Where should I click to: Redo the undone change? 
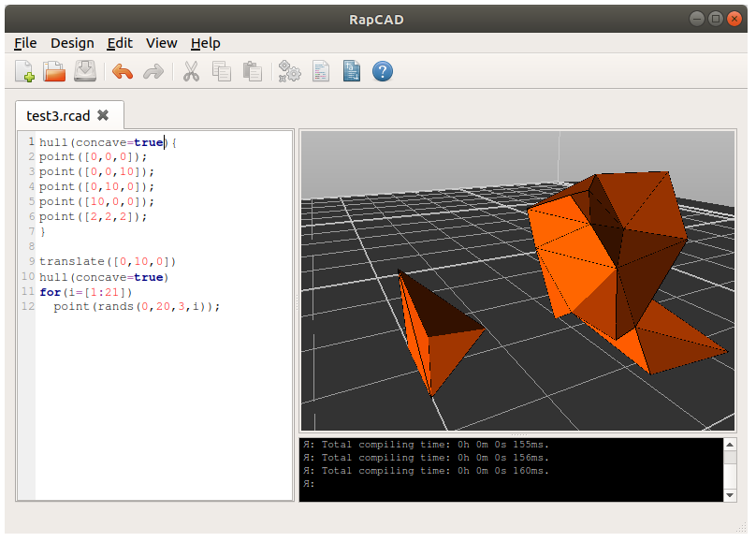tap(153, 70)
